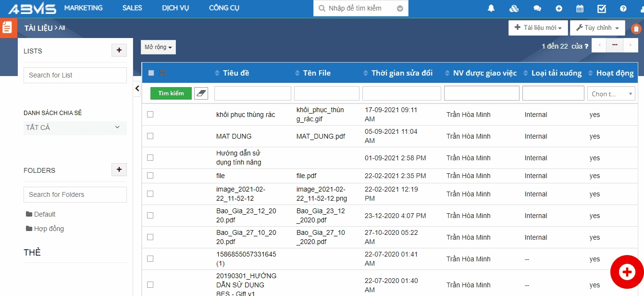The height and width of the screenshot is (296, 644).
Task: Click the Search for List input field
Action: (x=75, y=75)
